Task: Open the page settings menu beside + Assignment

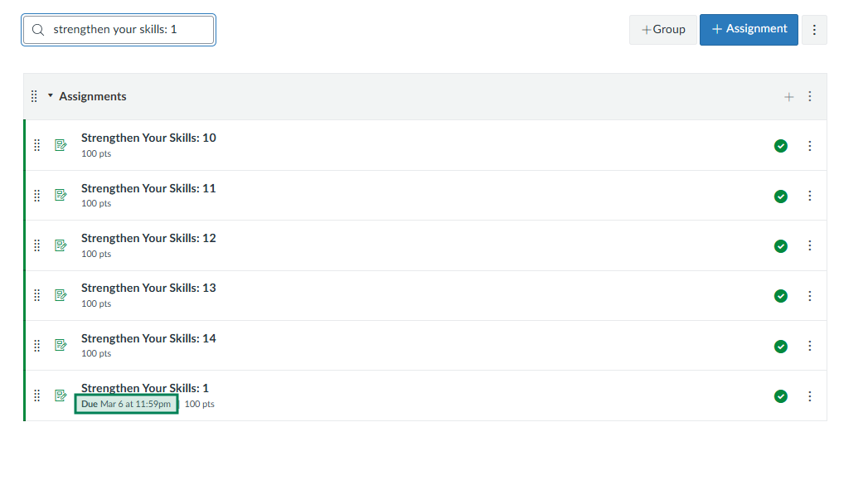Action: click(x=814, y=30)
